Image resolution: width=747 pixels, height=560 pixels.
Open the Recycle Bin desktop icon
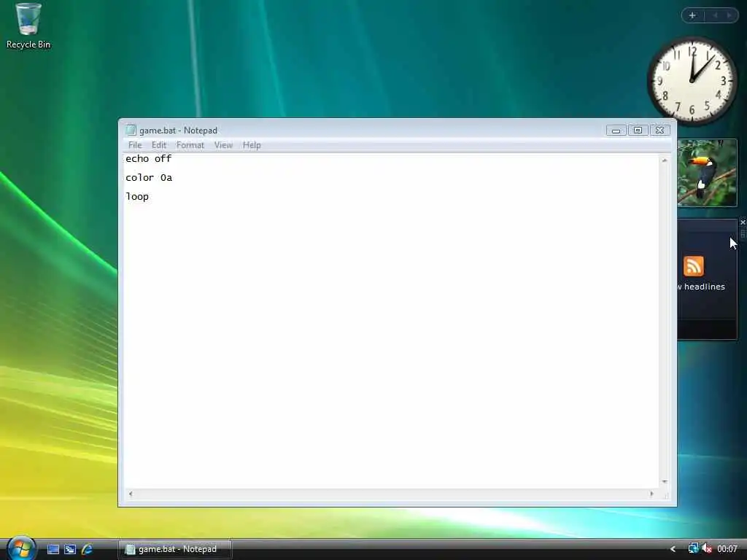28,26
